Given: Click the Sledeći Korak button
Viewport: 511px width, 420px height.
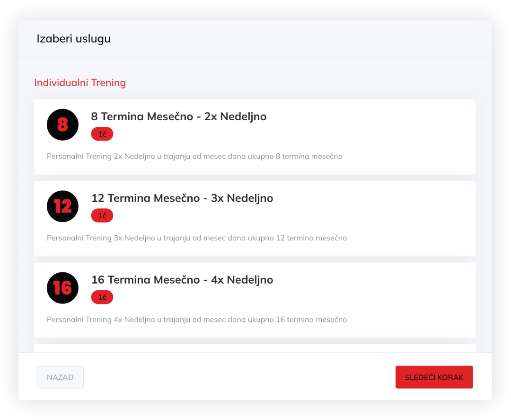Looking at the screenshot, I should click(434, 377).
